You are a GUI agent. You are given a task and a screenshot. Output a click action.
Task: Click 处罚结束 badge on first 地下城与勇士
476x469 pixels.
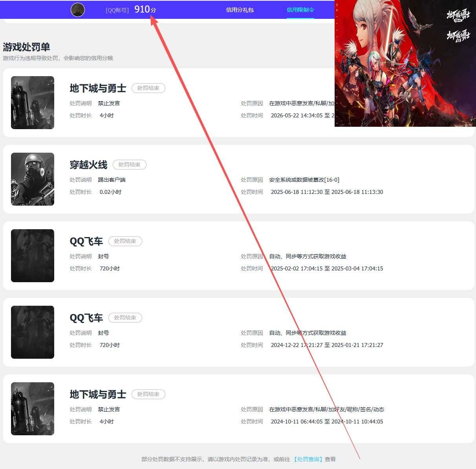point(148,88)
